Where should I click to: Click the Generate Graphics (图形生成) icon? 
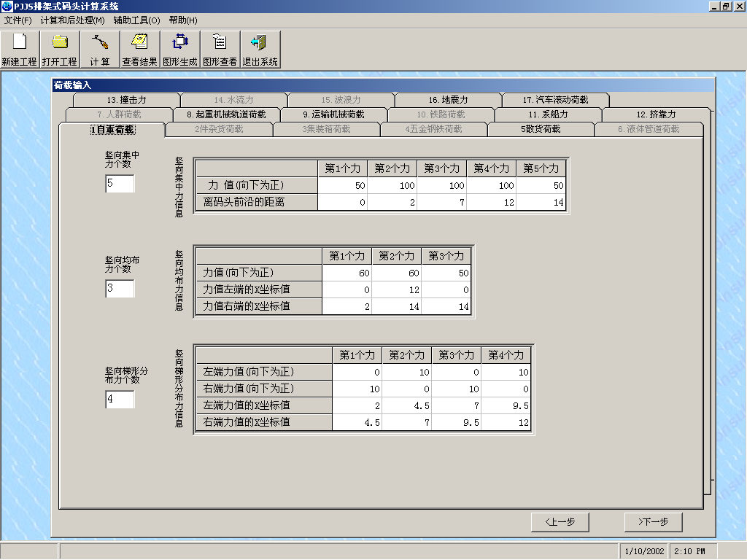(x=179, y=49)
